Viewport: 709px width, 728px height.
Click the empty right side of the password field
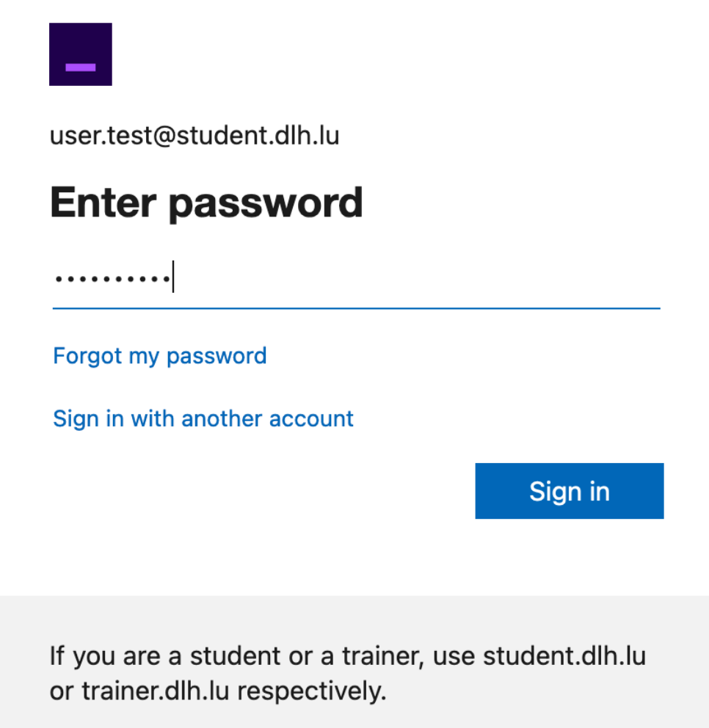point(440,279)
